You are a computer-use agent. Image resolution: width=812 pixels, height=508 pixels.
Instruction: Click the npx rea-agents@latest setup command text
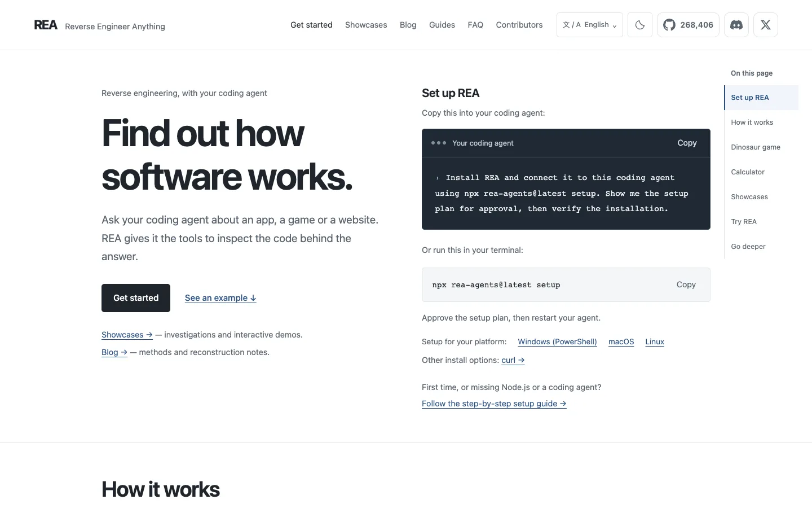496,285
